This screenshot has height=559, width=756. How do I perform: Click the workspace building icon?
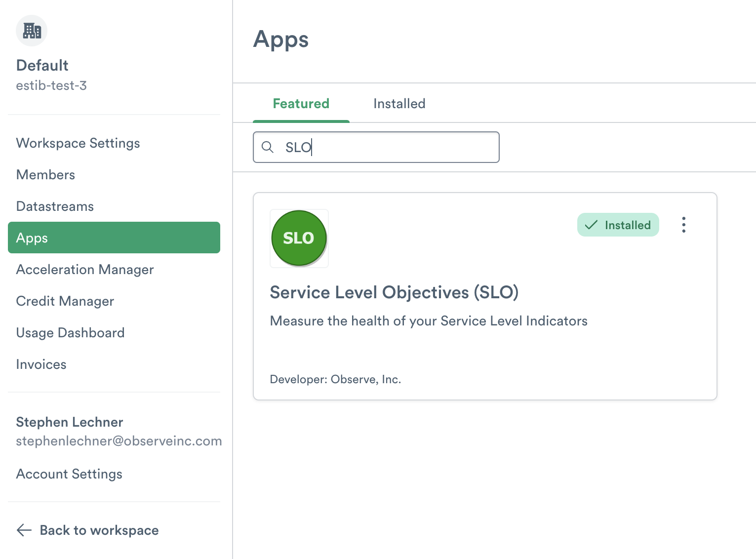tap(32, 31)
